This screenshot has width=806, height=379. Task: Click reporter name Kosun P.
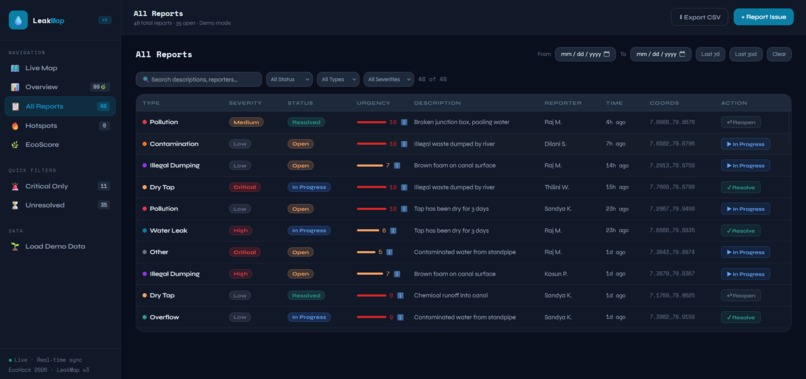pyautogui.click(x=556, y=274)
